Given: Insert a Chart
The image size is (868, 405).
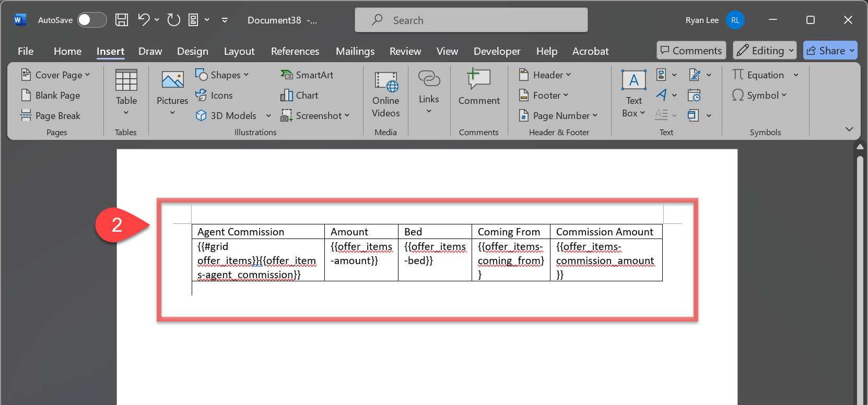Looking at the screenshot, I should (300, 96).
